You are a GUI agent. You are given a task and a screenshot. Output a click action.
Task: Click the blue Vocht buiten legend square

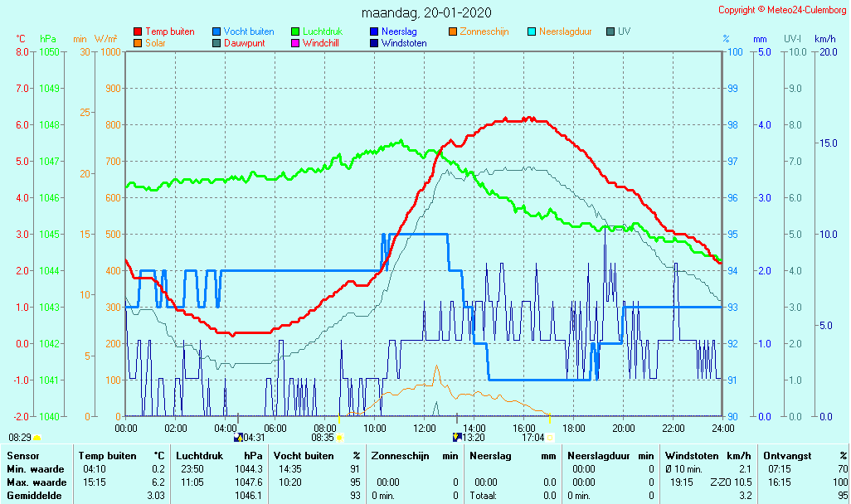tap(216, 32)
